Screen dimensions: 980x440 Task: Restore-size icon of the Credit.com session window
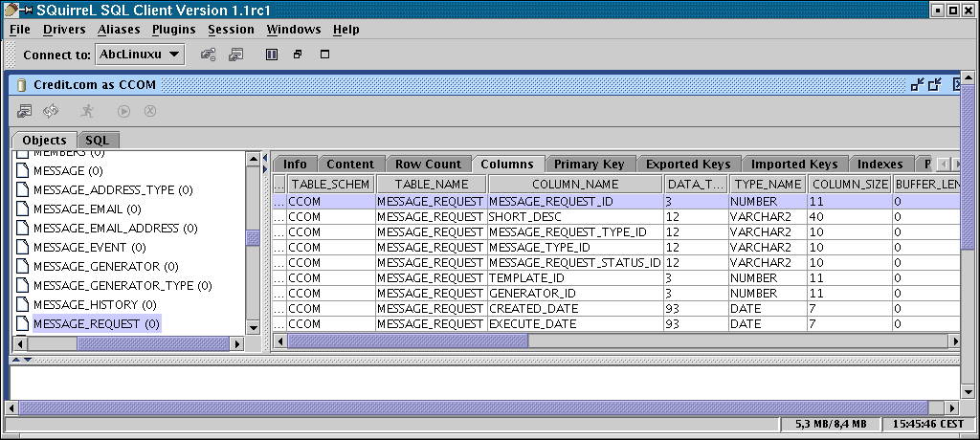935,85
